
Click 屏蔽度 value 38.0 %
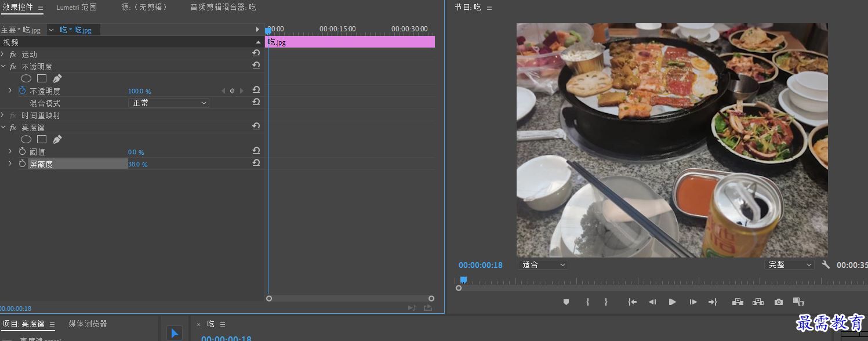click(x=138, y=165)
